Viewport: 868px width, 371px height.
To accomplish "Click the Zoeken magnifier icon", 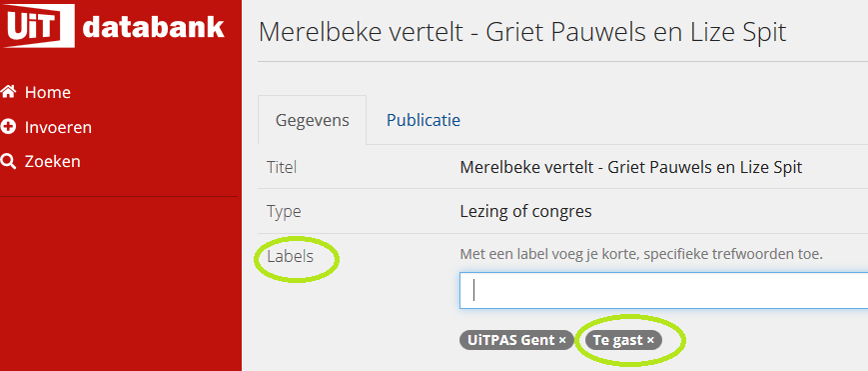I will (8, 161).
